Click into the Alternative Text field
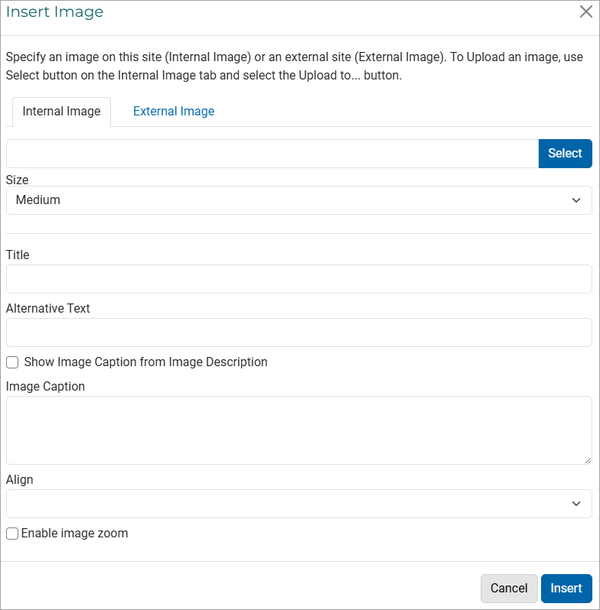600x610 pixels. click(x=299, y=333)
